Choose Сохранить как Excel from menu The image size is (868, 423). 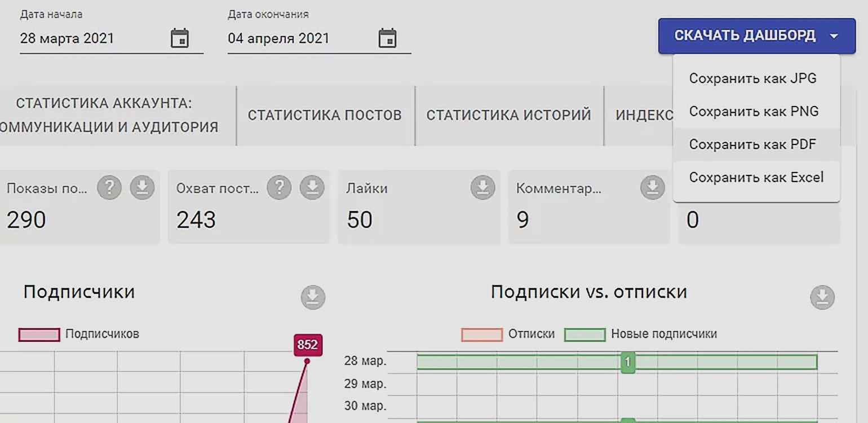coord(756,178)
